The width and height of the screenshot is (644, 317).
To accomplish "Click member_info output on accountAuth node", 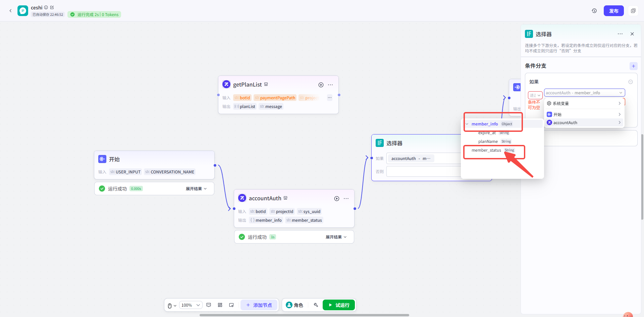I will (x=266, y=220).
